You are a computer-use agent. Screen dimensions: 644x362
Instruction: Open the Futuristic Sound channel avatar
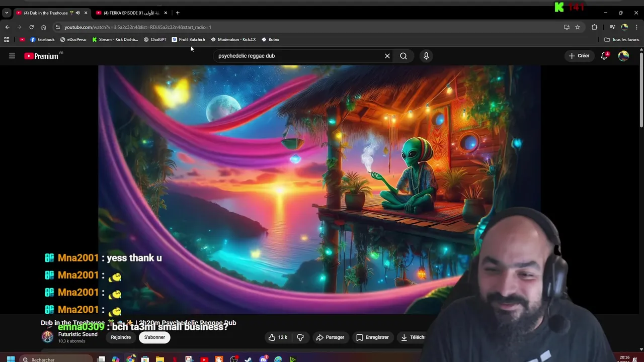[47, 337]
